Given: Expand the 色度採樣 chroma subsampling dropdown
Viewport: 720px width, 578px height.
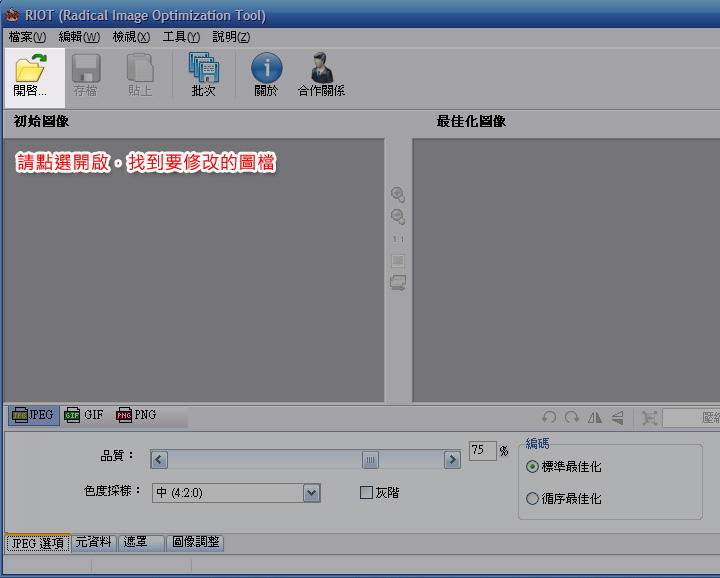Looking at the screenshot, I should coord(311,493).
